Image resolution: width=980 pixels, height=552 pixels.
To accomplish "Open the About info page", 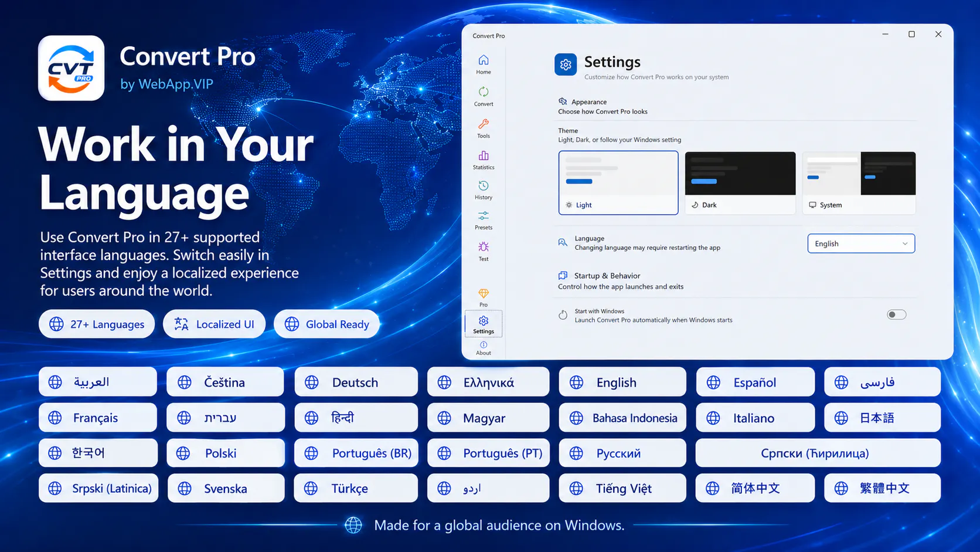I will pyautogui.click(x=484, y=348).
